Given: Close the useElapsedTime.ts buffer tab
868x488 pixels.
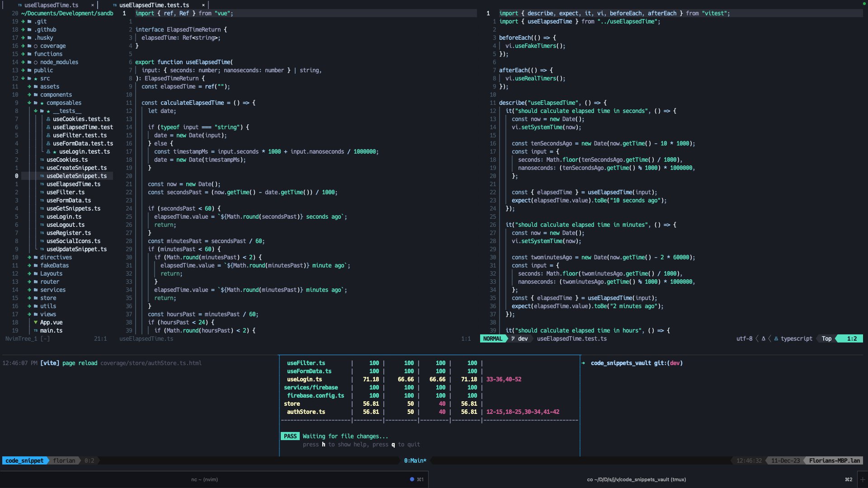Looking at the screenshot, I should (x=93, y=5).
